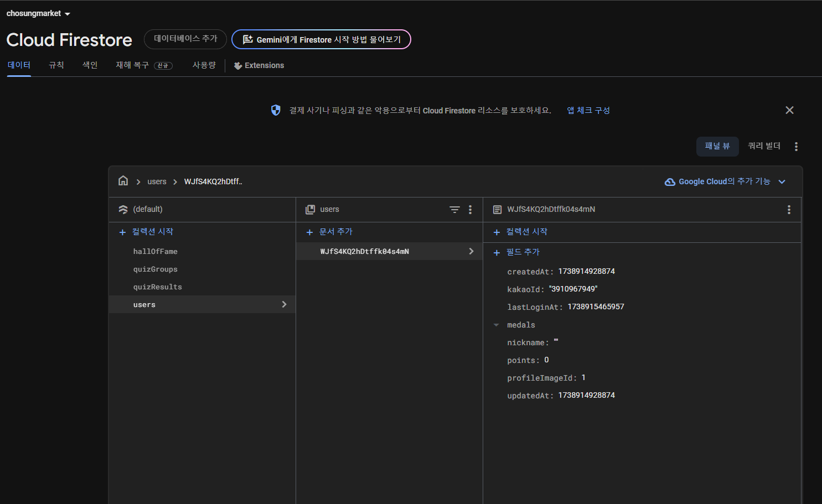Go to the root via home icon
The image size is (822, 504).
pyautogui.click(x=123, y=181)
